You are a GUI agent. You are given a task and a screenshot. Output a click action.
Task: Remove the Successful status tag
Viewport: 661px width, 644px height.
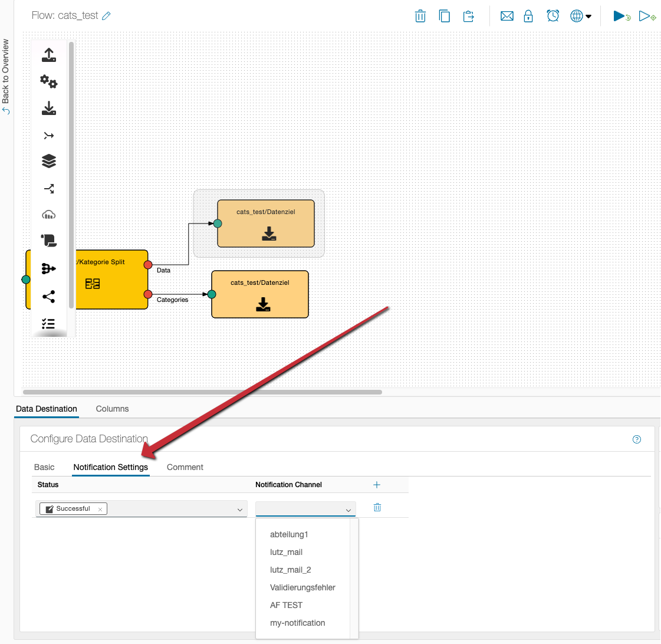pos(100,509)
